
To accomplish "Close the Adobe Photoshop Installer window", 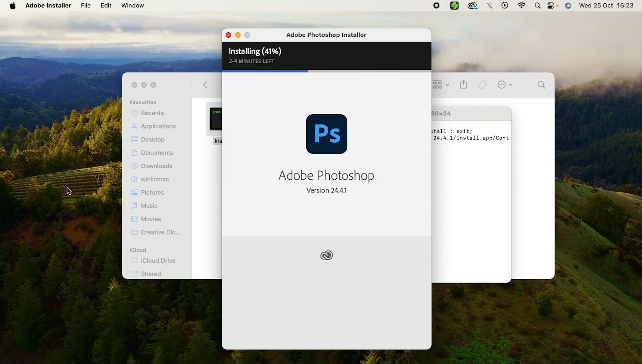I will point(228,35).
